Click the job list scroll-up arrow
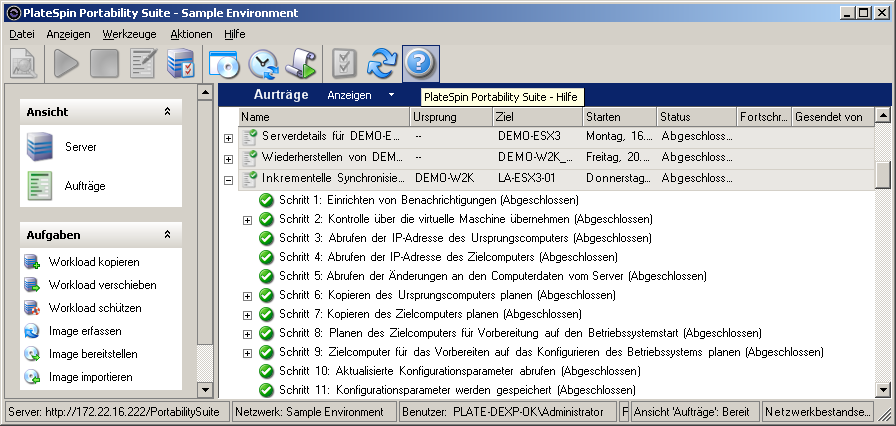 click(883, 115)
